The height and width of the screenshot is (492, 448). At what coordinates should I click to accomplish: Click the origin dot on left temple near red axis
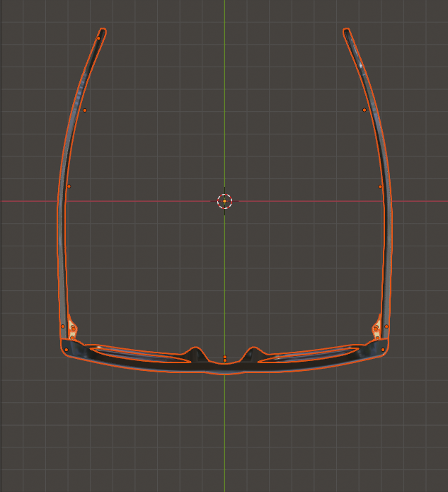(x=69, y=187)
